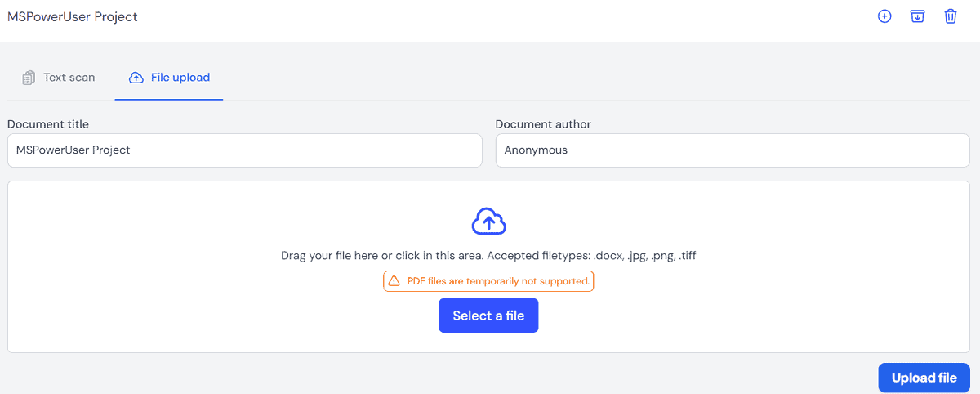980x394 pixels.
Task: Select the File upload tab label
Action: click(x=180, y=78)
